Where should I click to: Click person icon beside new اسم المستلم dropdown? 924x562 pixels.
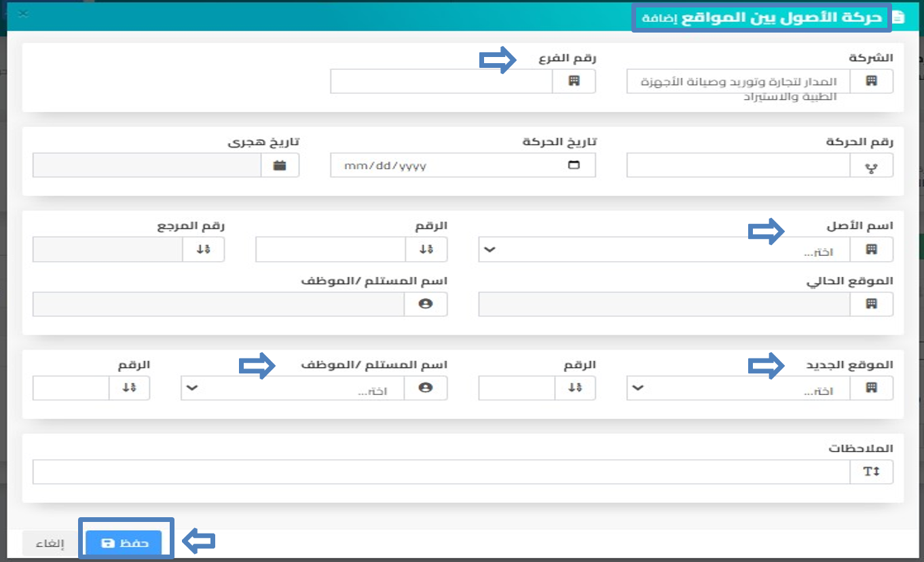426,388
